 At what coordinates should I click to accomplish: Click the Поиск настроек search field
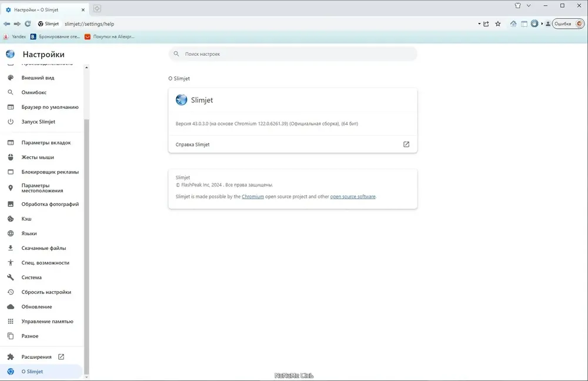[x=293, y=54]
